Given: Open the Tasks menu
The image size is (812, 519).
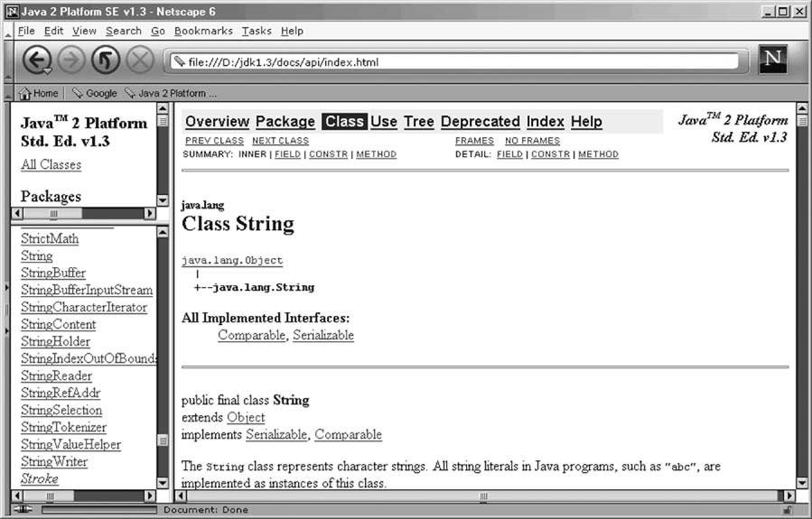Looking at the screenshot, I should [x=257, y=31].
